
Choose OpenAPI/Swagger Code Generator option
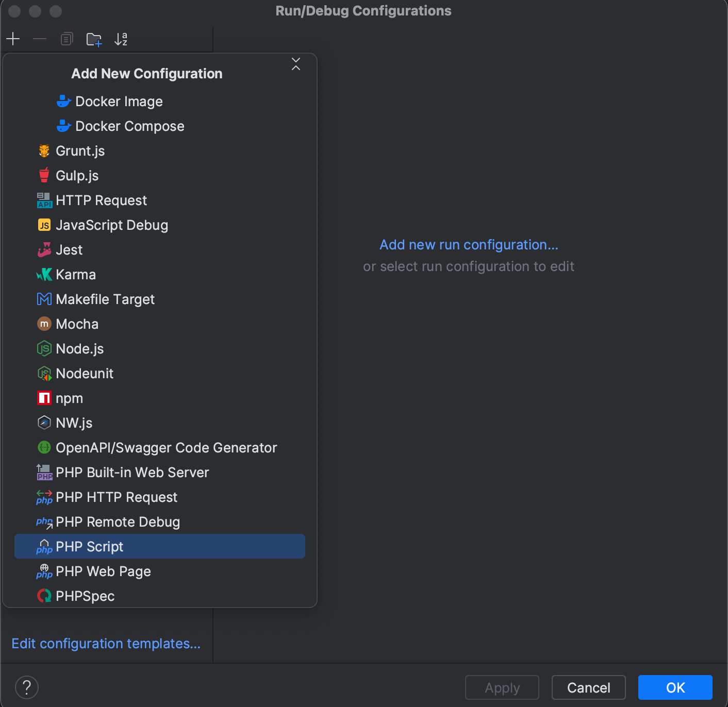166,447
